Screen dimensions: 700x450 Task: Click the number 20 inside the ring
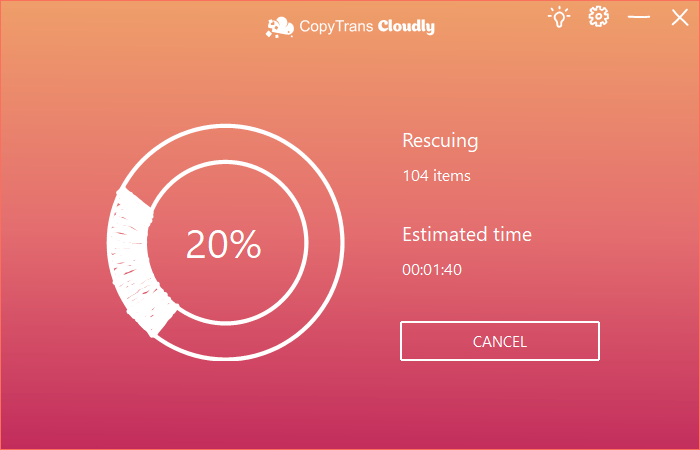[x=206, y=244]
